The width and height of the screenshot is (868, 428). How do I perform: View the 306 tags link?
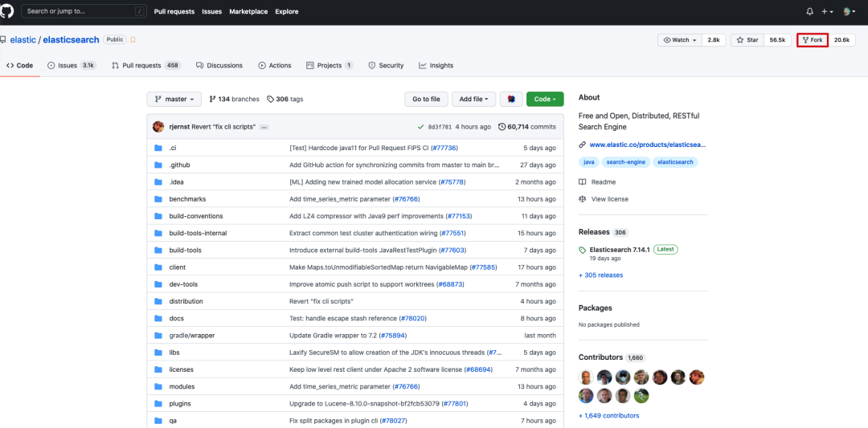[285, 99]
